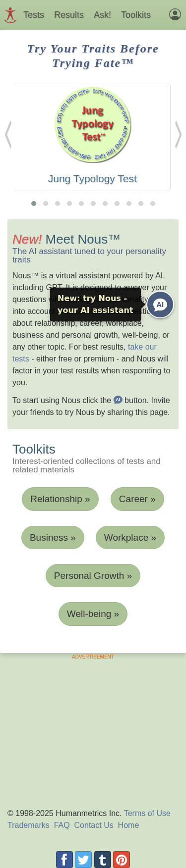Viewport: 186px width, 868px height.
Task: Share page via Twitter icon
Action: (83, 859)
